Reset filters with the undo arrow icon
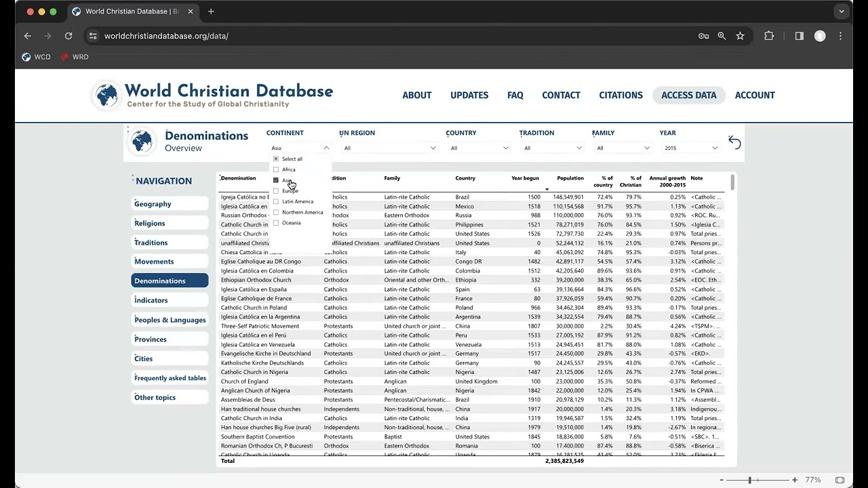Viewport: 868px width, 488px height. click(x=734, y=142)
